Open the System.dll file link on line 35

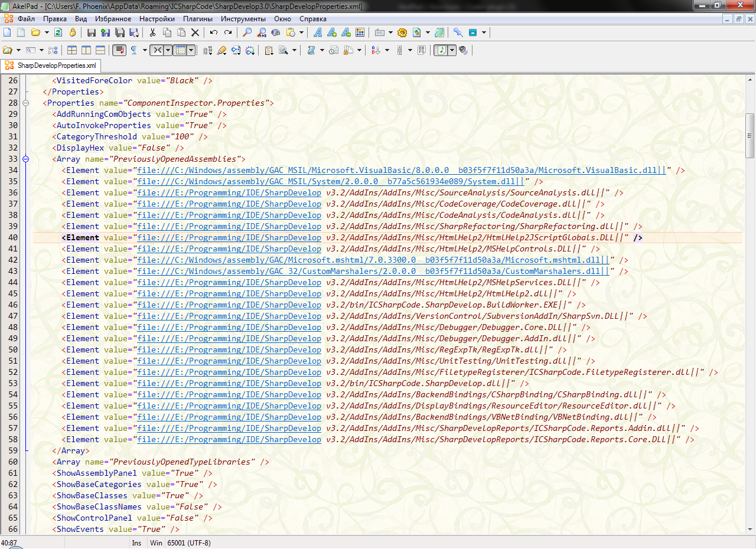pos(331,181)
